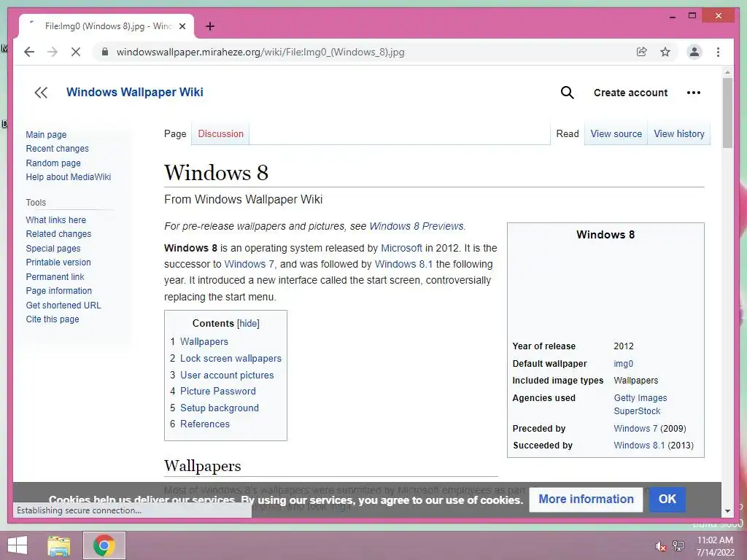Jump to Lock screen wallpapers section
747x560 pixels.
point(231,358)
